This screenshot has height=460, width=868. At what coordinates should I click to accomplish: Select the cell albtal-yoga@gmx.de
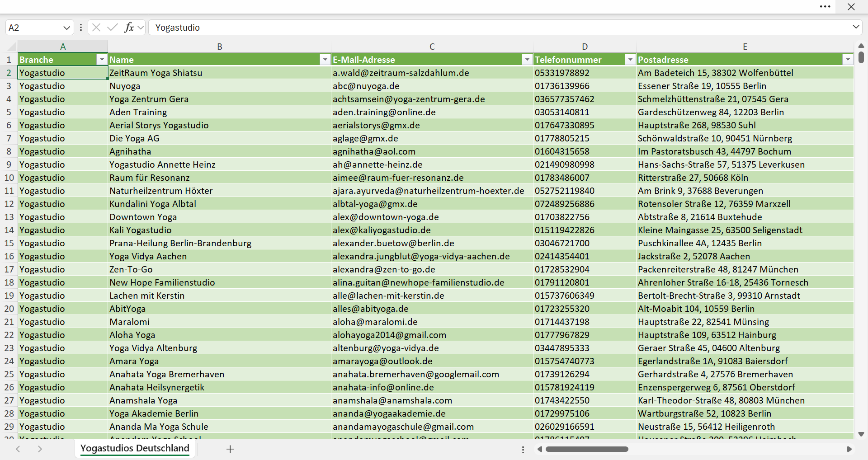tap(432, 204)
